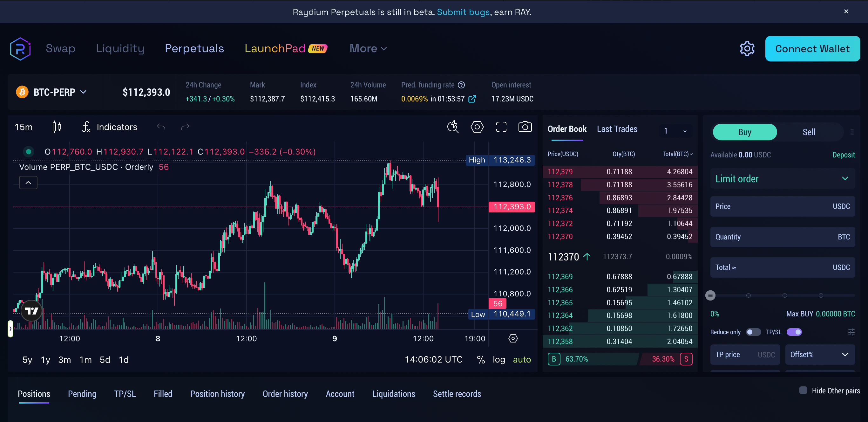Viewport: 868px width, 422px height.
Task: Close the beta announcement banner
Action: click(846, 11)
